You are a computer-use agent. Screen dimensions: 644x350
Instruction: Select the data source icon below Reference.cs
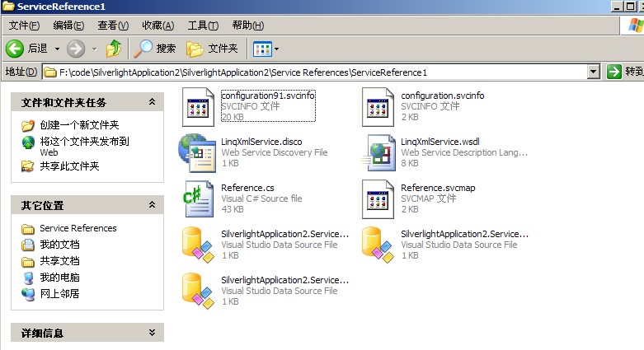[x=198, y=245]
